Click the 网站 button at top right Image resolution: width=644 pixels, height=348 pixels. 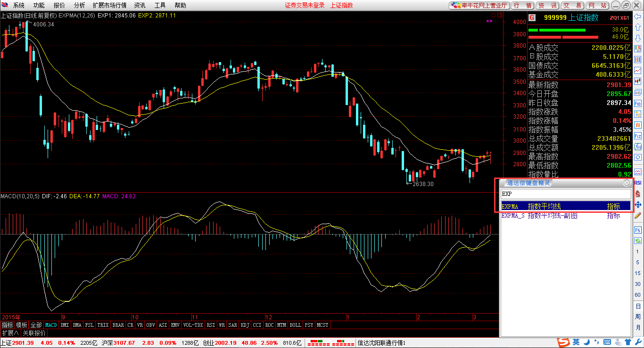pyautogui.click(x=597, y=5)
